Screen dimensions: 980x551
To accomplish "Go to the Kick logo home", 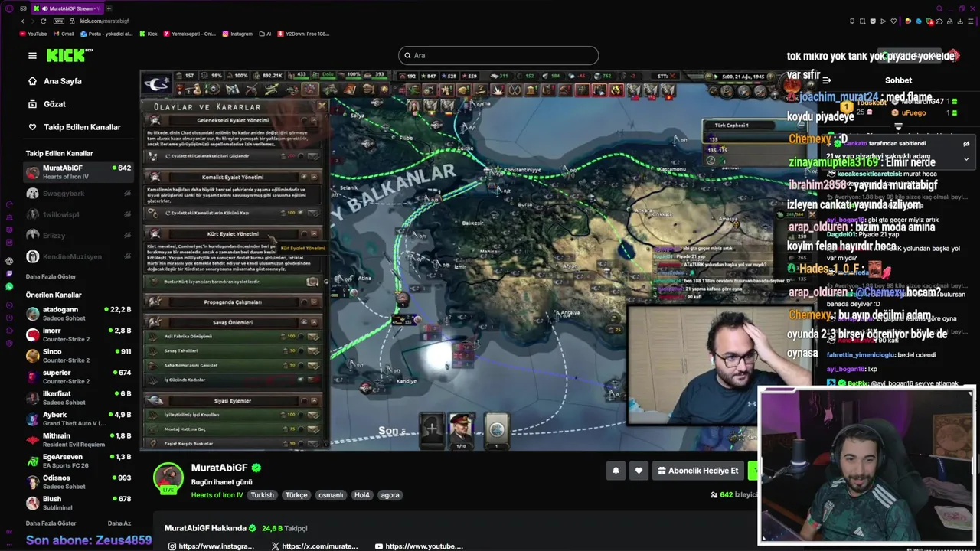I will [70, 55].
